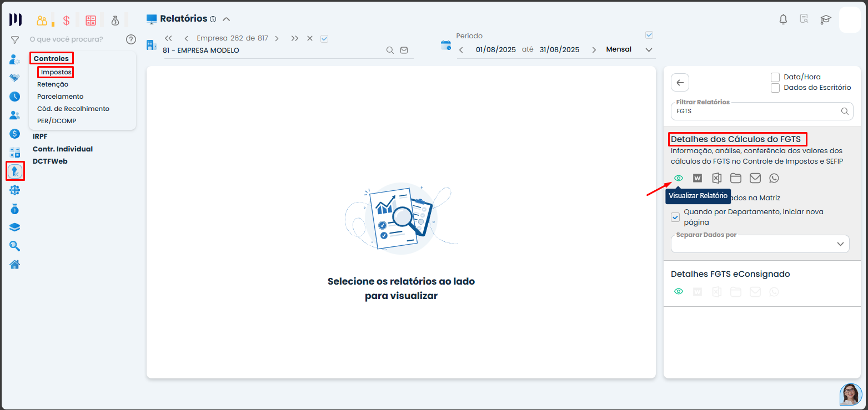Viewport: 868px width, 410px height.
Task: Open the DCTFWeb menu item
Action: pos(50,161)
